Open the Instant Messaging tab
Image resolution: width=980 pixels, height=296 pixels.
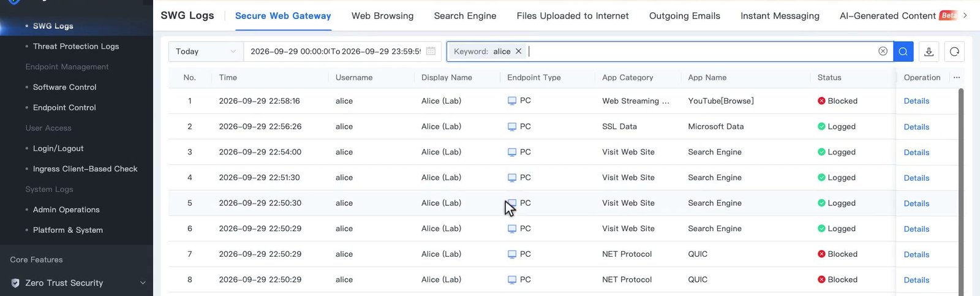pos(780,16)
